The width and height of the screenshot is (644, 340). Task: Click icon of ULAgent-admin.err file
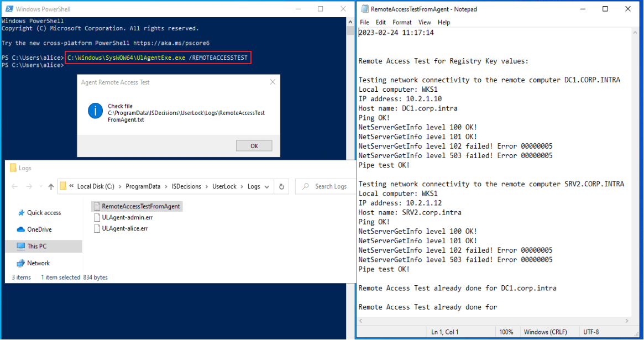(x=97, y=217)
